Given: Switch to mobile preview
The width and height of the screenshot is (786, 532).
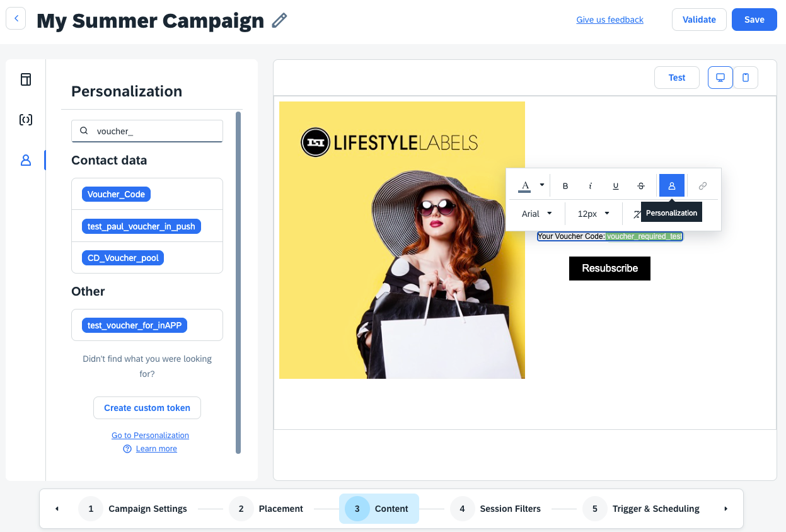Looking at the screenshot, I should 746,78.
